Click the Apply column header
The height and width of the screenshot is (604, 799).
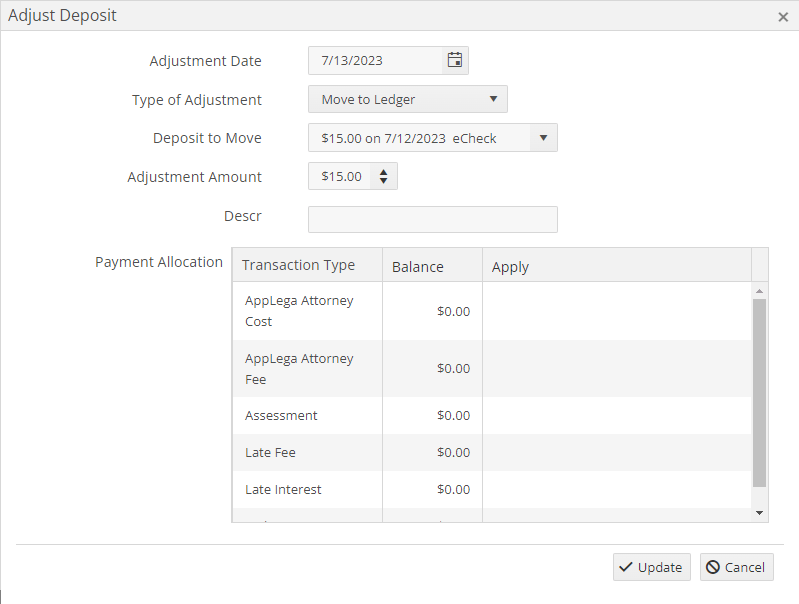click(x=617, y=265)
